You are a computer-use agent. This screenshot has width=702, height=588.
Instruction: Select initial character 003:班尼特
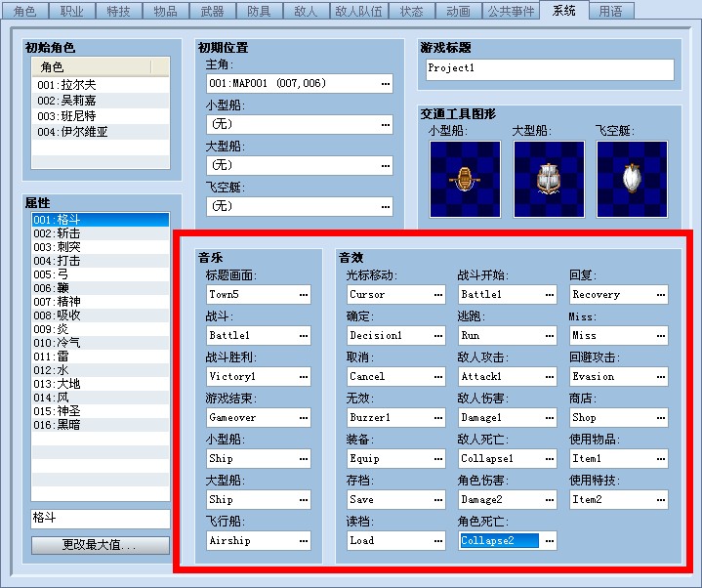coord(101,116)
